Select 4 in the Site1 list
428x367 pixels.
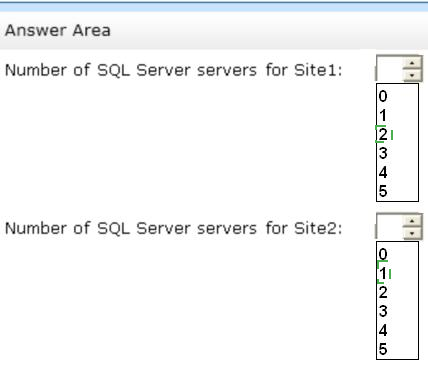(383, 172)
